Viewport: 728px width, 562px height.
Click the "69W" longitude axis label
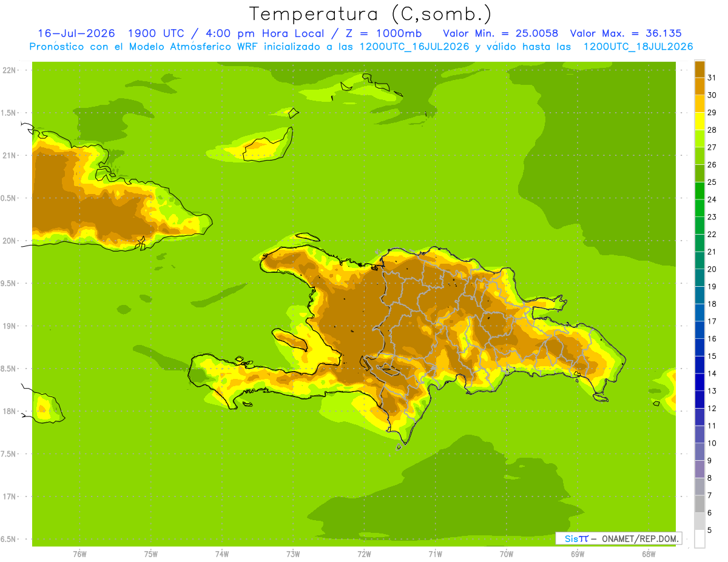click(578, 554)
